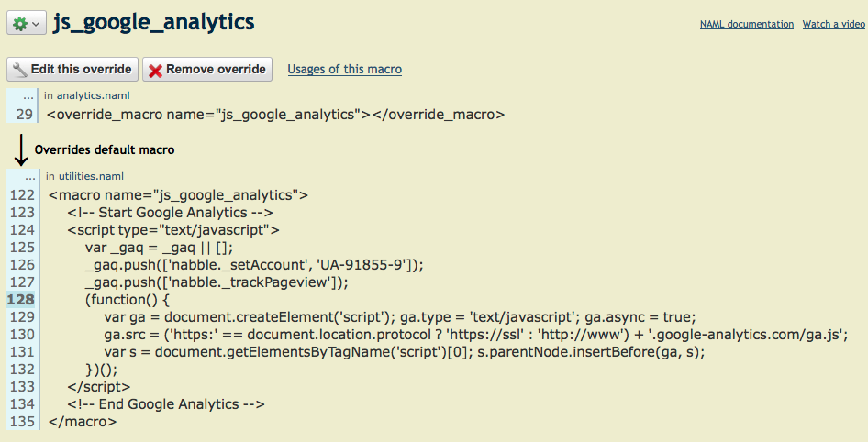Click line number 122
The width and height of the screenshot is (868, 442).
tap(21, 195)
